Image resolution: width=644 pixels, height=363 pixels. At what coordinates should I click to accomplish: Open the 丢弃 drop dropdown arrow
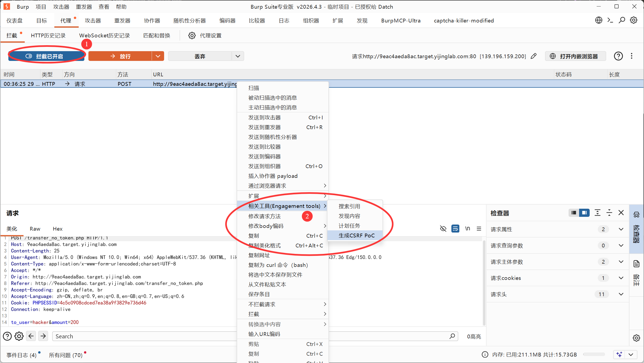point(238,56)
